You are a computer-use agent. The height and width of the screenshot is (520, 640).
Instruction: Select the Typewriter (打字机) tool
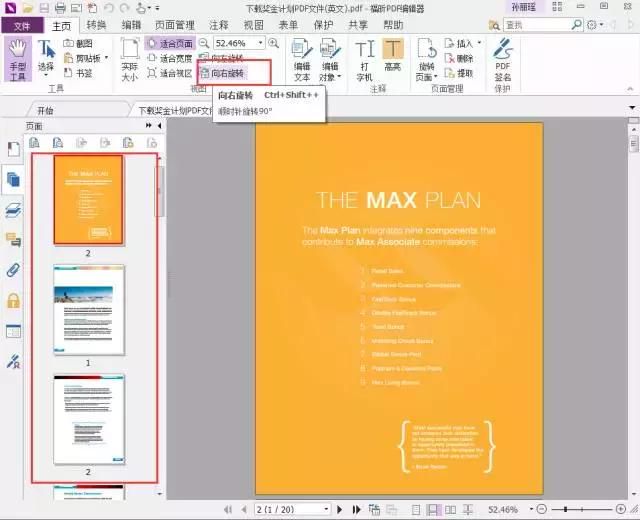[364, 60]
